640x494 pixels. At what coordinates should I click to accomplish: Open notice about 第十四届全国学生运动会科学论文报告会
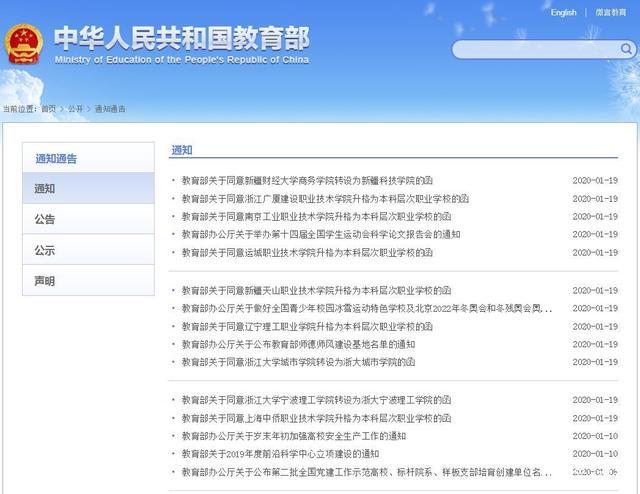[x=321, y=234]
